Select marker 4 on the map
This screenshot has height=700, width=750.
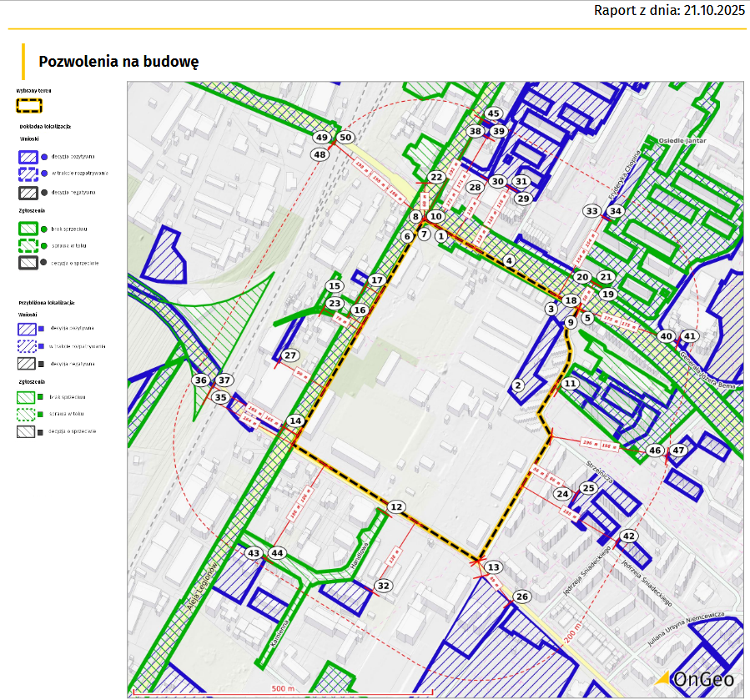pos(509,261)
